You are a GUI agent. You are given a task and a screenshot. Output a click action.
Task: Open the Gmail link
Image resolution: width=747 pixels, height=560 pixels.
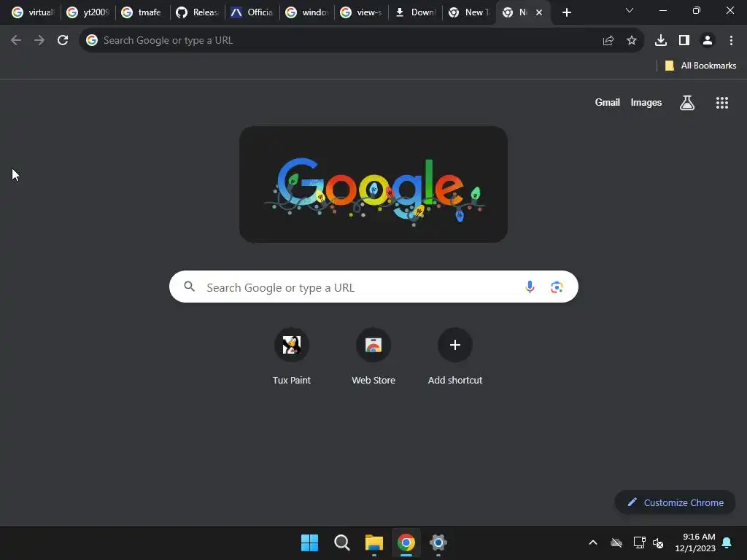[608, 102]
